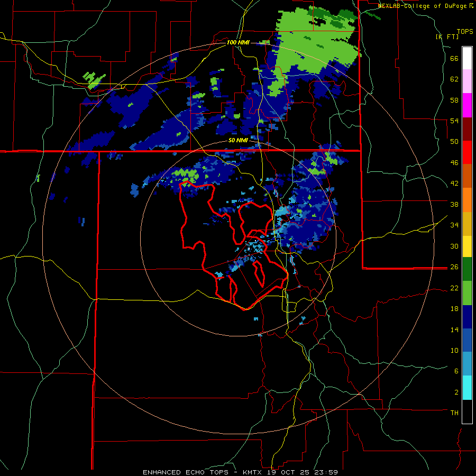Select the medium blue legend band
The width and height of the screenshot is (476, 476).
pyautogui.click(x=467, y=341)
